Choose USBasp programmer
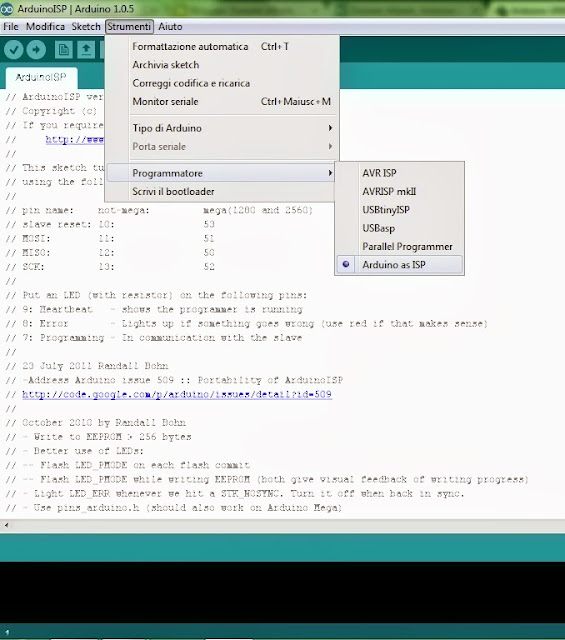This screenshot has height=640, width=565. point(400,228)
